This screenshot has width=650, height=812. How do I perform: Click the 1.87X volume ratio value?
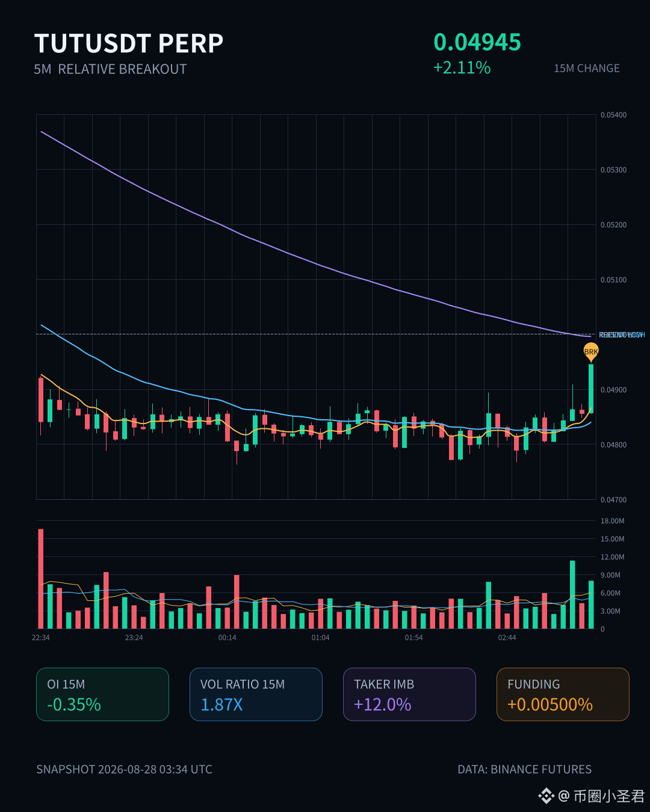coord(221,704)
